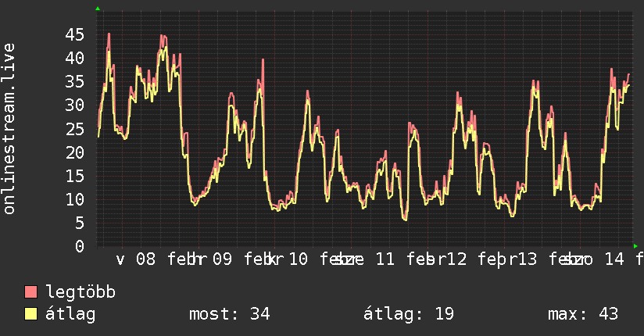644x336 pixels.
Task: Click the y-axis label 30
Action: click(x=75, y=105)
